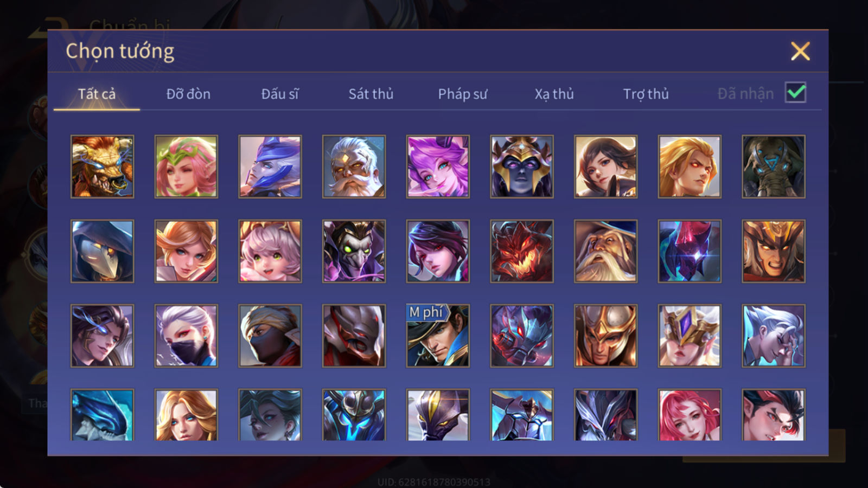Select the pink-haired purple bunny hero

pos(438,166)
